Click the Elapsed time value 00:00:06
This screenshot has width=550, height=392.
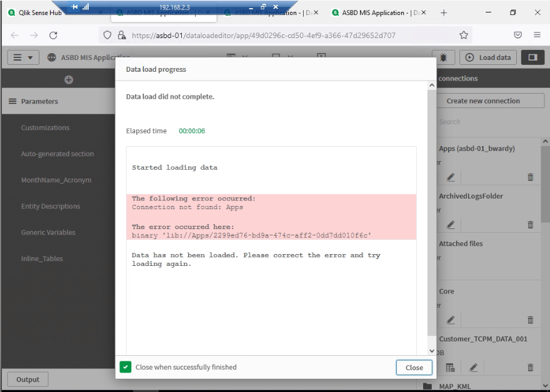[192, 131]
